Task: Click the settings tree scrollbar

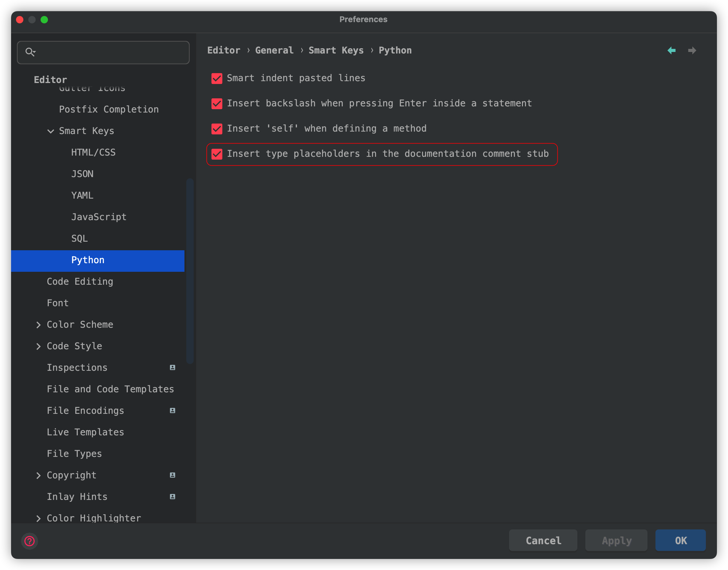Action: point(190,270)
